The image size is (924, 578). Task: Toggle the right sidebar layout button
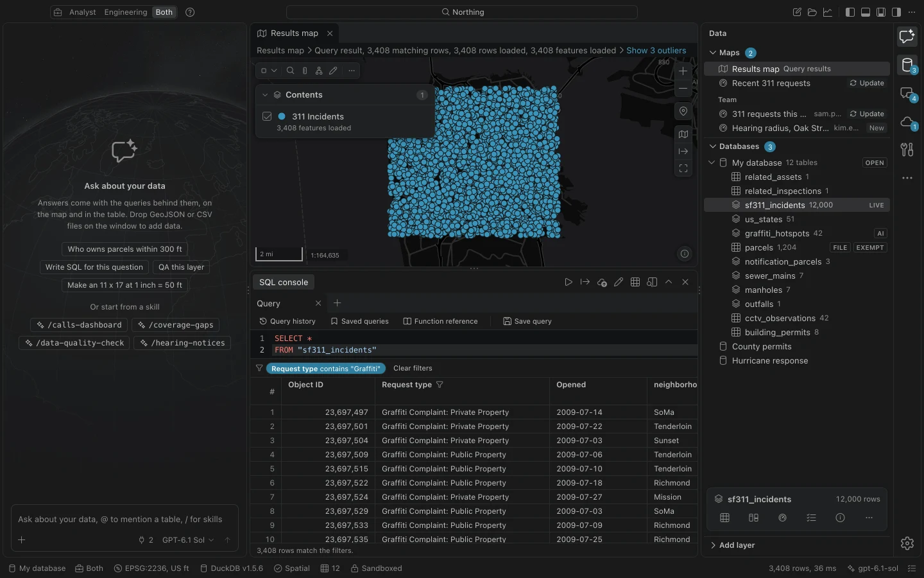(896, 12)
